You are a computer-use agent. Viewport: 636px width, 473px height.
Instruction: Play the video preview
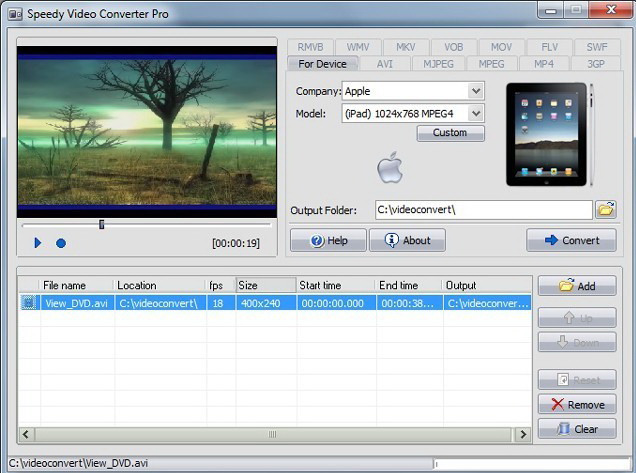38,243
